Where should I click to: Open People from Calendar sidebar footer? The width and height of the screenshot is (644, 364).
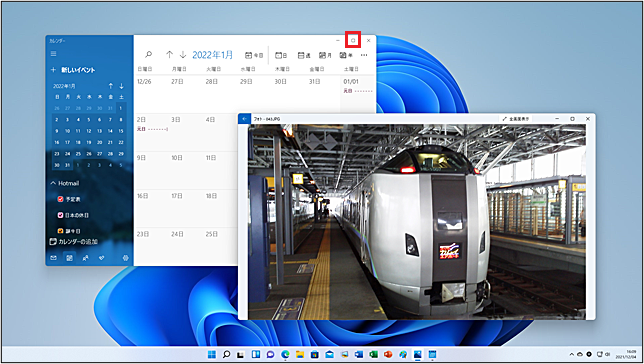click(85, 258)
